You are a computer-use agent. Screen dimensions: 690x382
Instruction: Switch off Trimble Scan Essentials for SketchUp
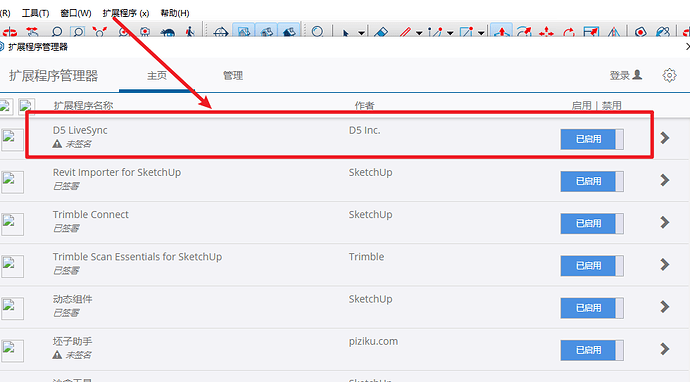592,266
